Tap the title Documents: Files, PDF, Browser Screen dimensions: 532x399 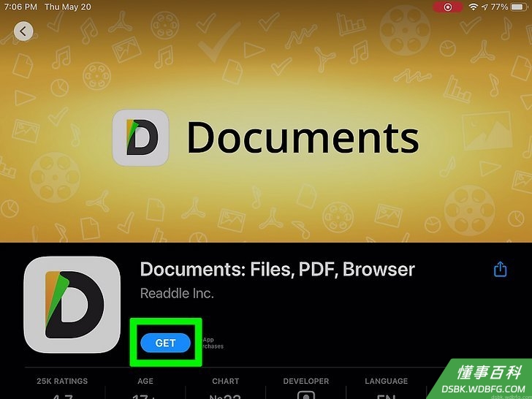click(277, 270)
